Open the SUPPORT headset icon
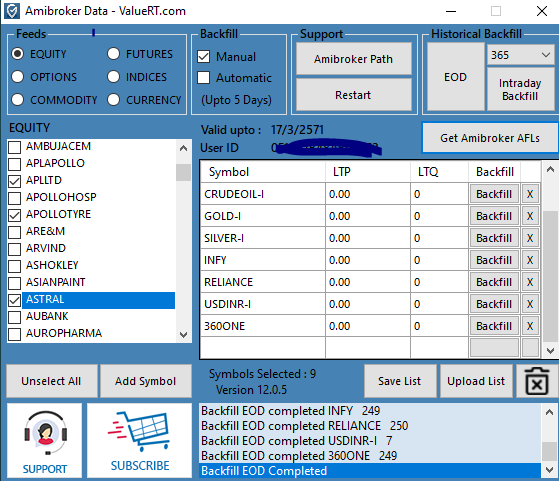The height and width of the screenshot is (481, 559). 45,441
